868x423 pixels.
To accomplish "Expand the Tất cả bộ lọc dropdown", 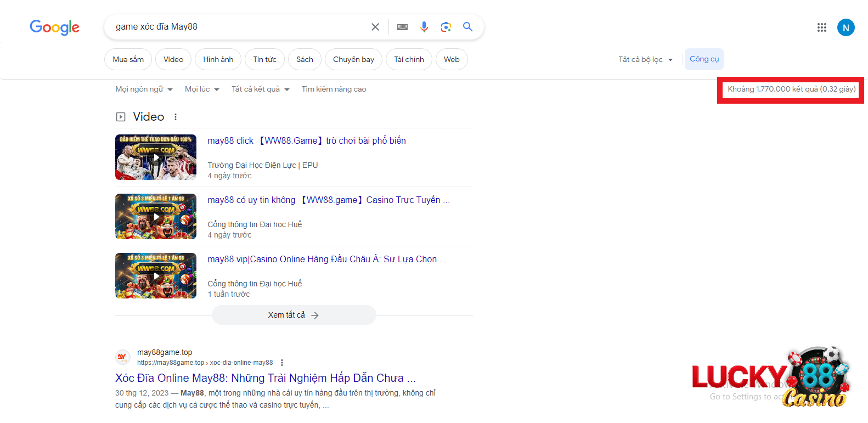I will tap(645, 59).
